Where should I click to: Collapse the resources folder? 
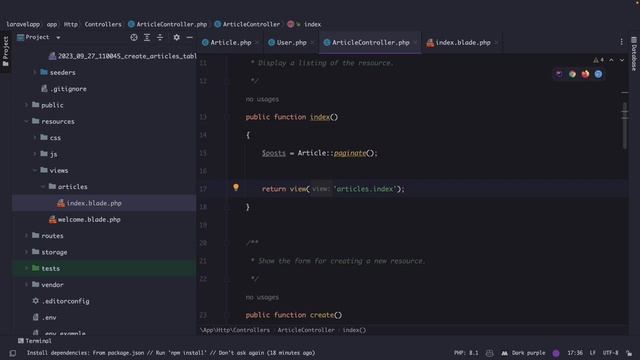point(27,121)
